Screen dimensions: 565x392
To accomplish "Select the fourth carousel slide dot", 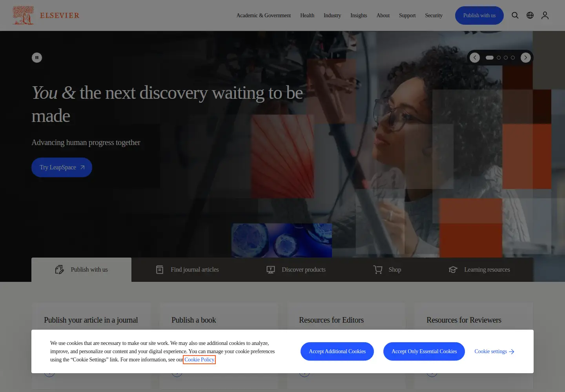I will 513,58.
